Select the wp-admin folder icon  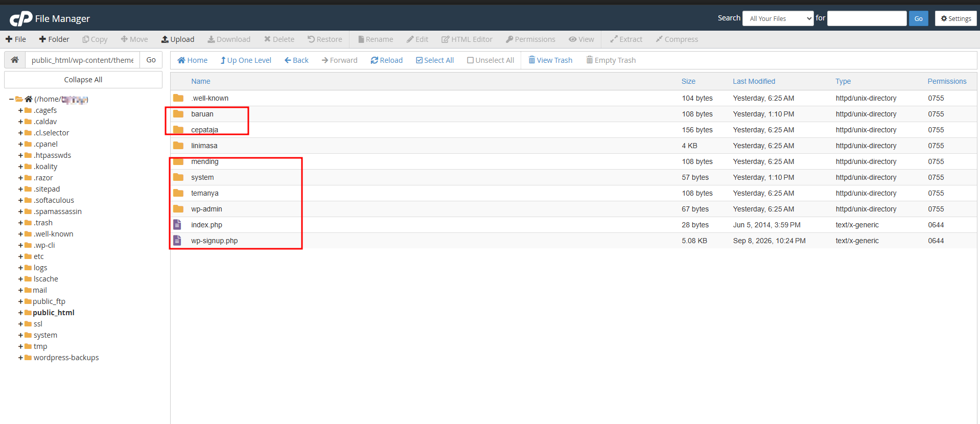178,209
